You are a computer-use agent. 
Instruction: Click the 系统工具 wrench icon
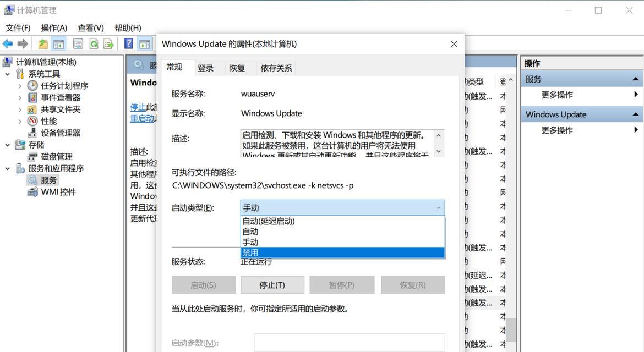click(20, 74)
